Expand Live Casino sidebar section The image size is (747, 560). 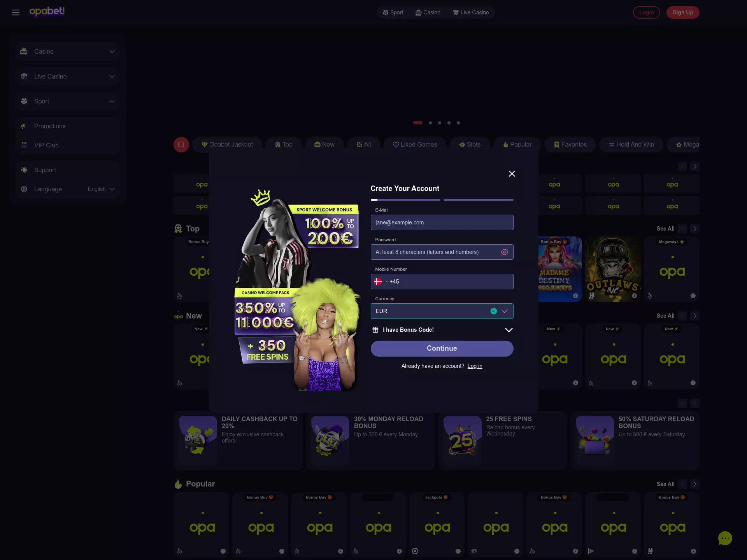[68, 76]
